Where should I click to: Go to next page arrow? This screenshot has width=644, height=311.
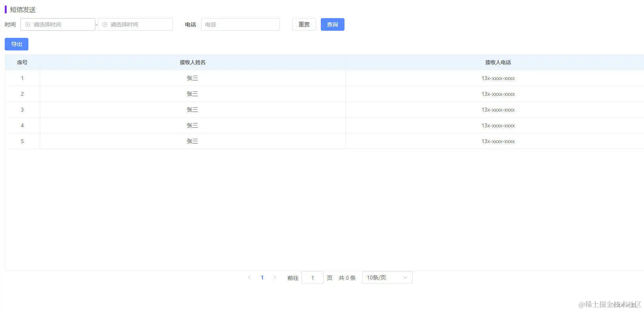pos(275,277)
